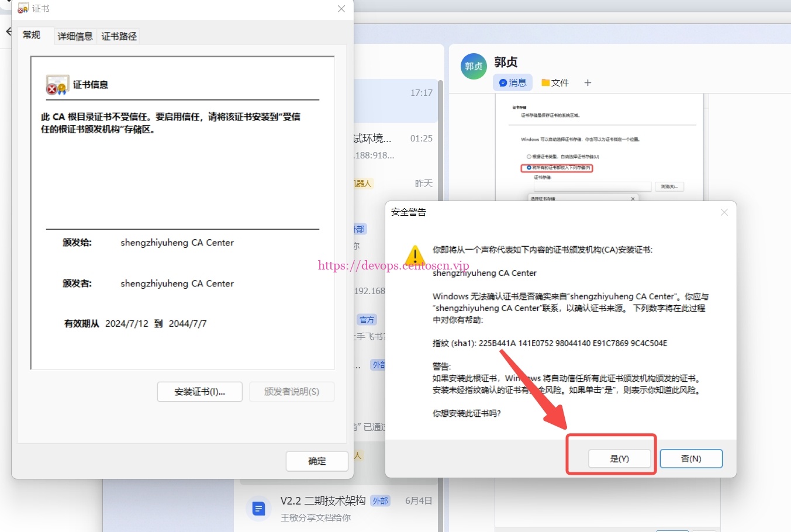Click 确定 in the certificate dialog
This screenshot has height=532, width=791.
317,461
